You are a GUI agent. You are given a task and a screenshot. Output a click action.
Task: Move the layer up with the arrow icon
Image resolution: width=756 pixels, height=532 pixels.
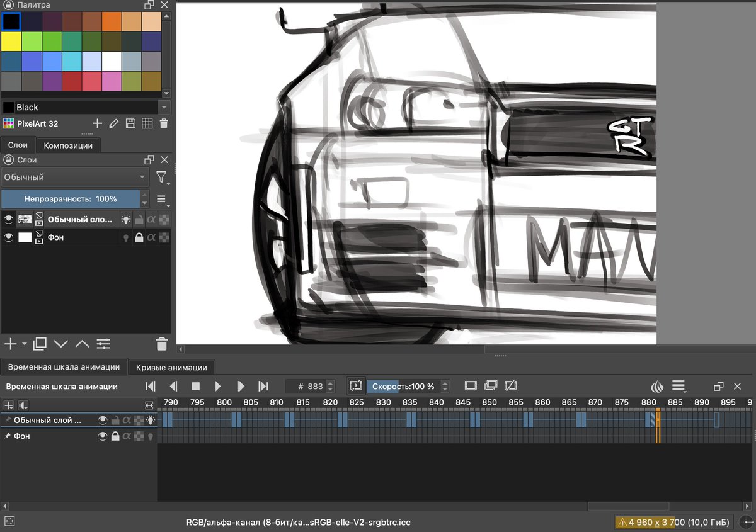click(82, 344)
